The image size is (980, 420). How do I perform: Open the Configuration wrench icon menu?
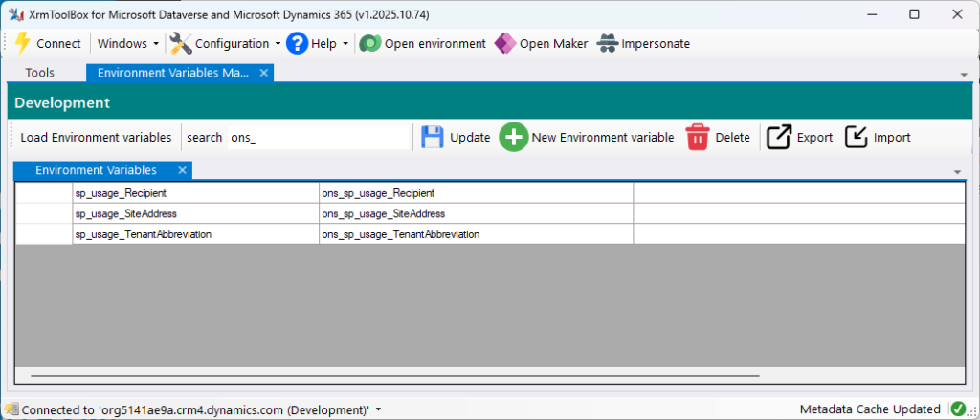[181, 43]
